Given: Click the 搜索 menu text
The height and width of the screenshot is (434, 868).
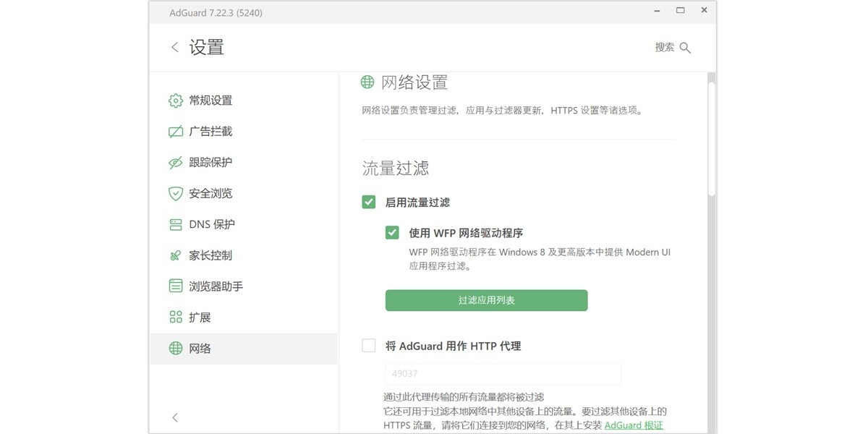Looking at the screenshot, I should pos(664,47).
